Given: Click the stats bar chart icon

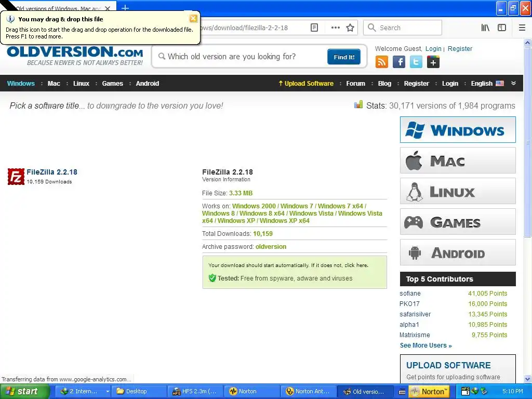Looking at the screenshot, I should [x=358, y=105].
